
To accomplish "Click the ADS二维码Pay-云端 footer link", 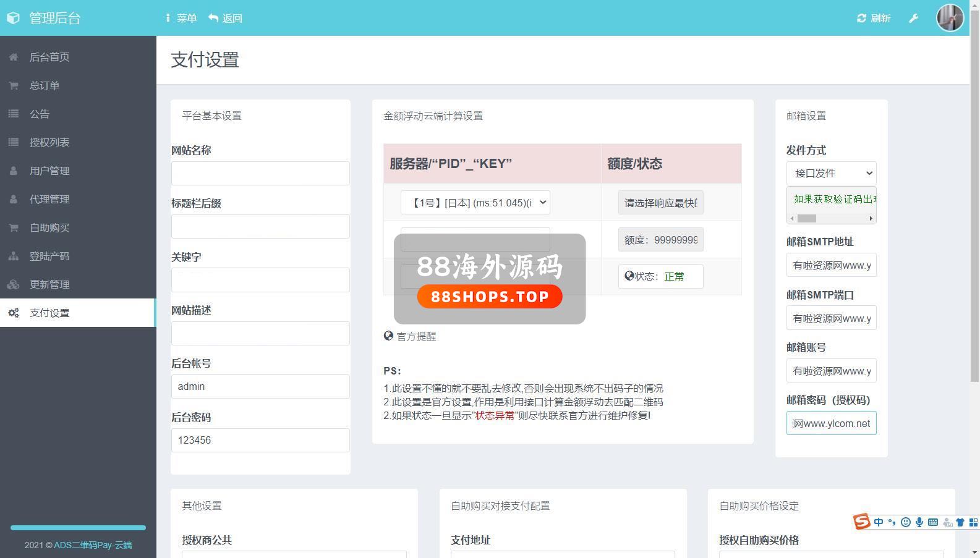I will 93,545.
